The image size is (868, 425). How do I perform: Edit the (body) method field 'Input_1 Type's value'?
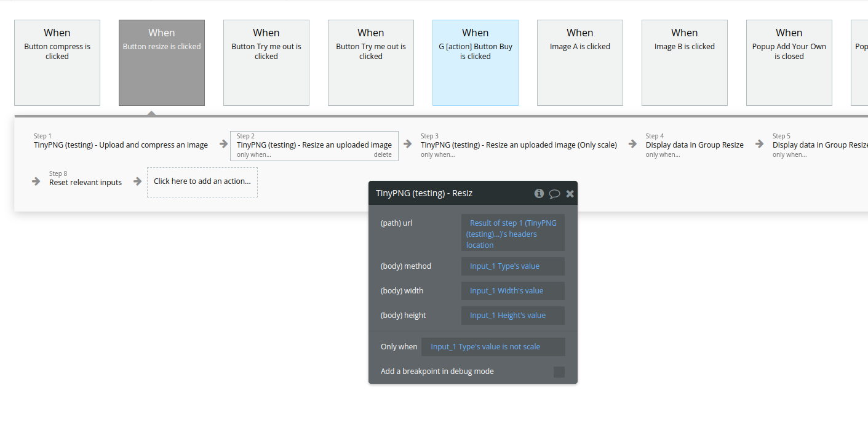pos(513,266)
